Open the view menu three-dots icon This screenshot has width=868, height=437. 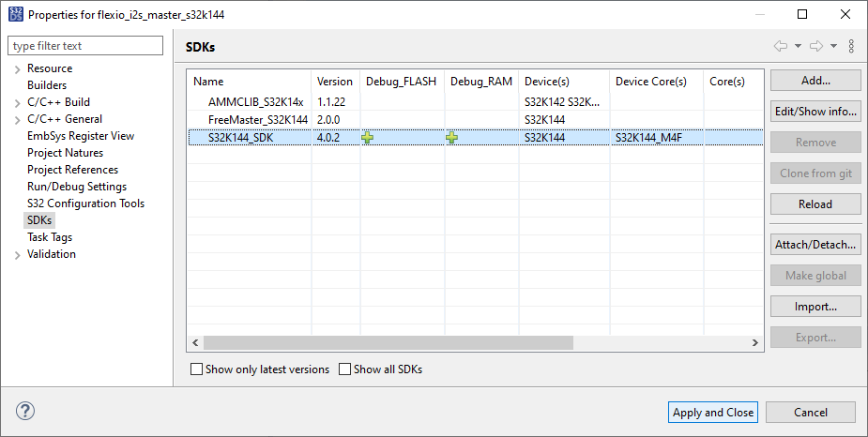click(851, 46)
